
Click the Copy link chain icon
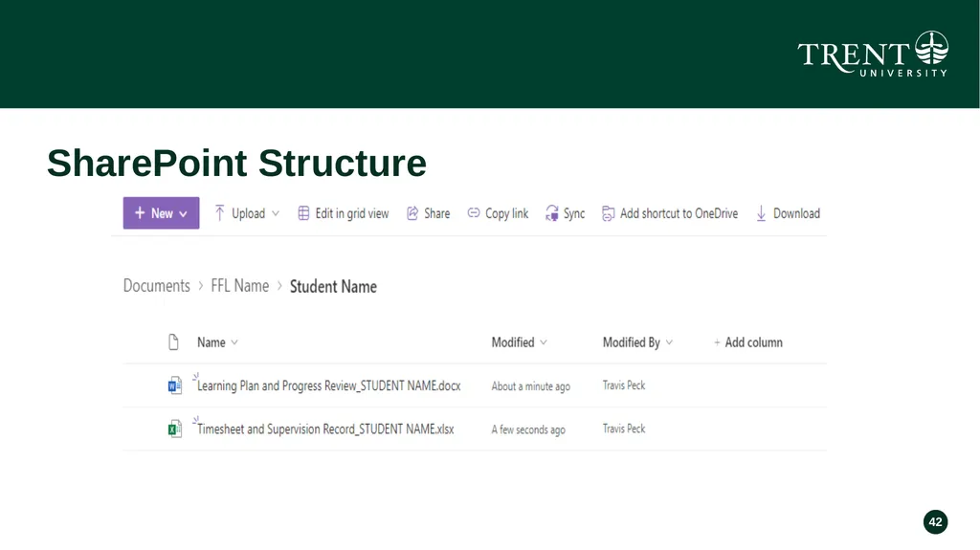474,213
